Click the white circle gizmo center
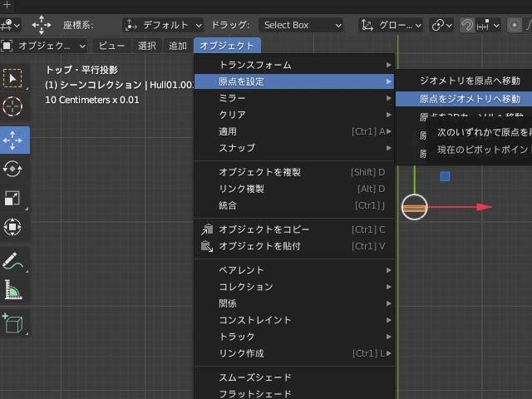Screen dimensions: 532x399 [414, 207]
